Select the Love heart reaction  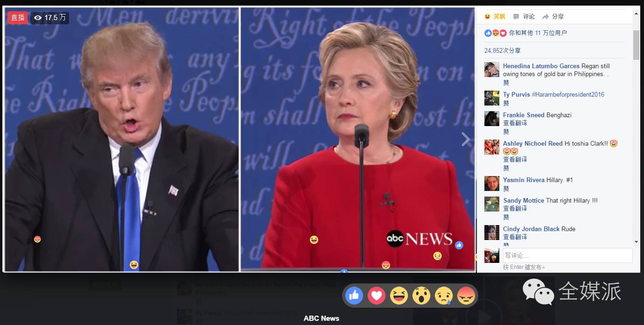(377, 296)
